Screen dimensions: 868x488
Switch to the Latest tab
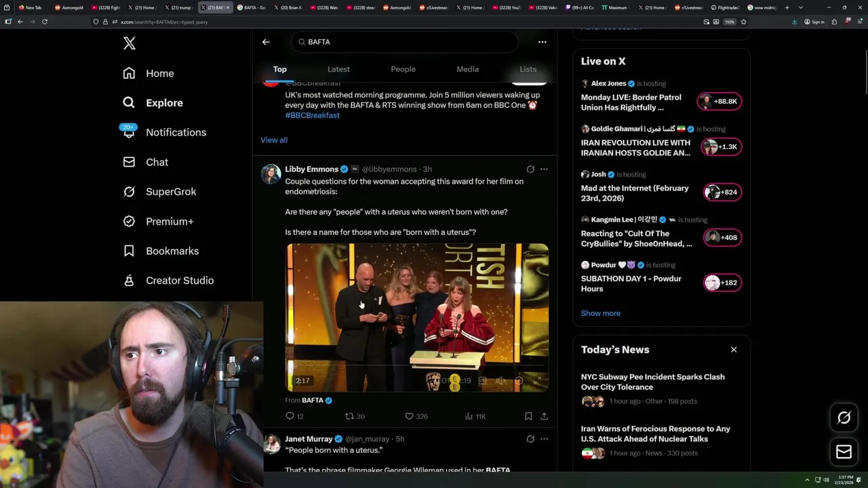[x=338, y=69]
